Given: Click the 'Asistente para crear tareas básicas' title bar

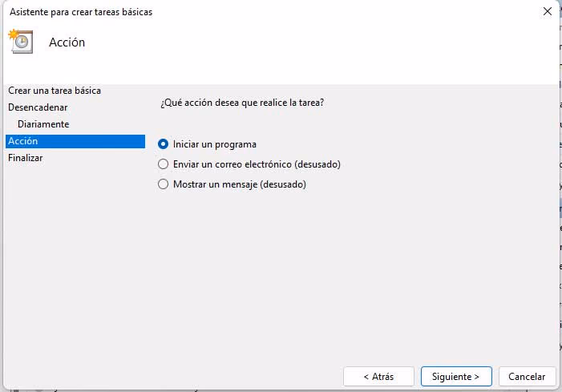Looking at the screenshot, I should [81, 12].
